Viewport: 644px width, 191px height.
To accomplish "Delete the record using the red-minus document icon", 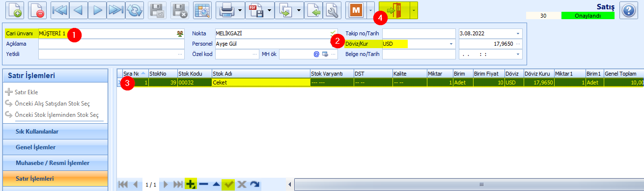I will [37, 10].
